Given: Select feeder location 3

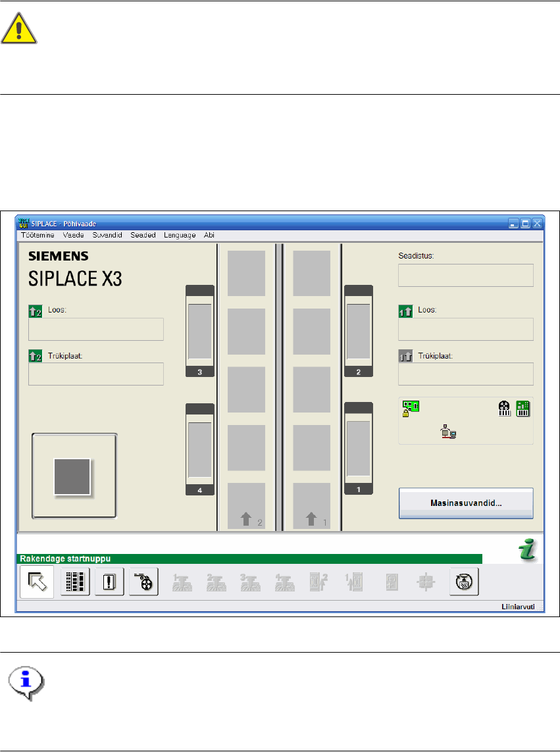Looking at the screenshot, I should (199, 331).
